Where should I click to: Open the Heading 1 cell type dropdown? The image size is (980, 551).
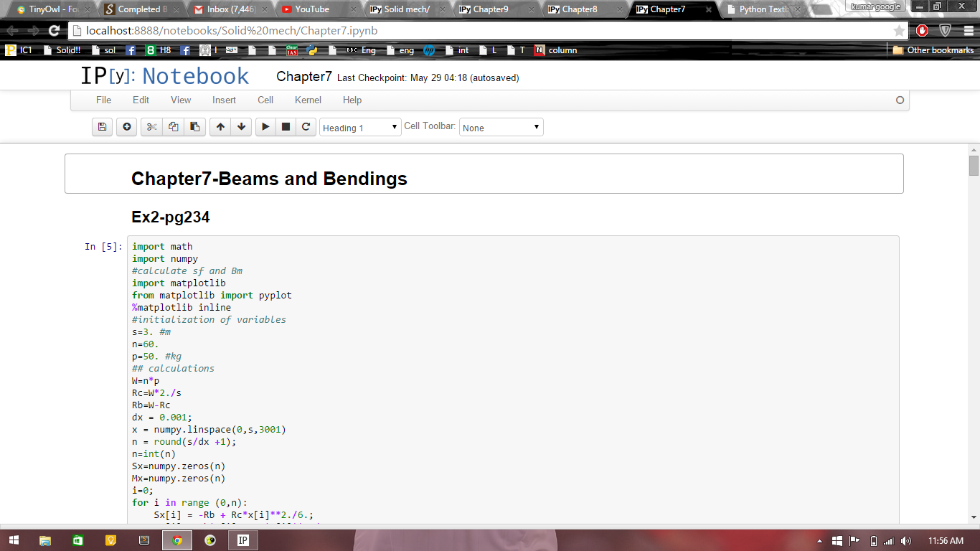[x=360, y=128]
